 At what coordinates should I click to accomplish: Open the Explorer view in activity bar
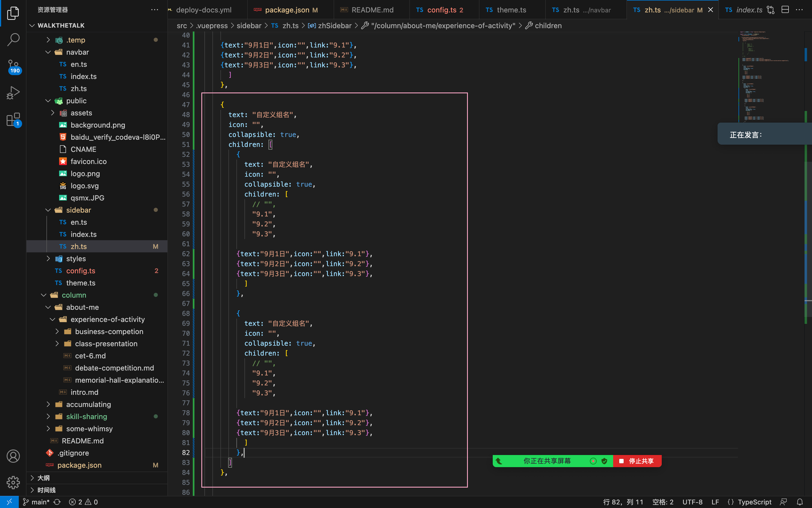pos(13,13)
